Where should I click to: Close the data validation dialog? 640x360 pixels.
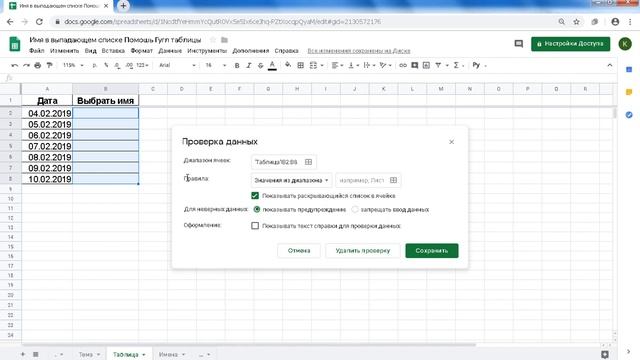tap(451, 142)
